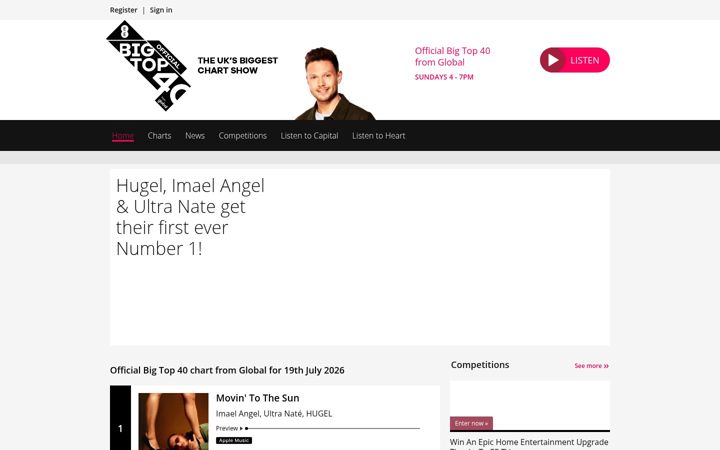Click the chart heading for 19th July 2026
This screenshot has height=450, width=720.
click(x=227, y=370)
